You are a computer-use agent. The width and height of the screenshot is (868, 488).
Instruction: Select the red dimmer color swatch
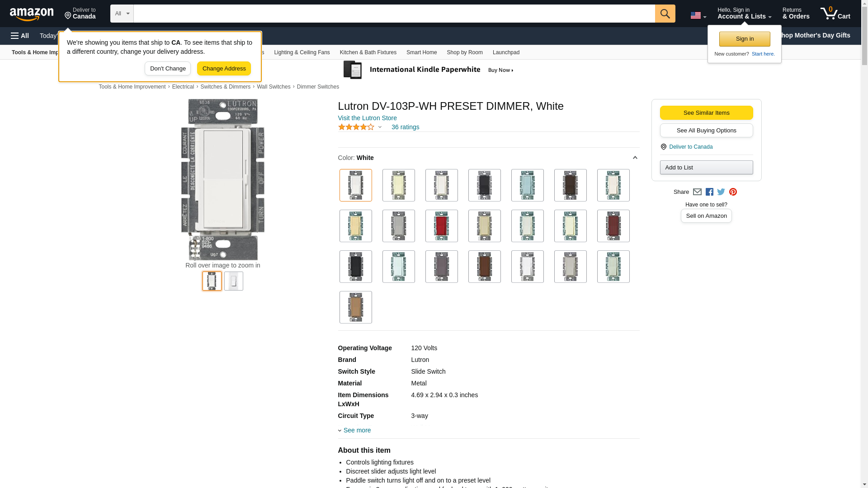click(x=441, y=226)
